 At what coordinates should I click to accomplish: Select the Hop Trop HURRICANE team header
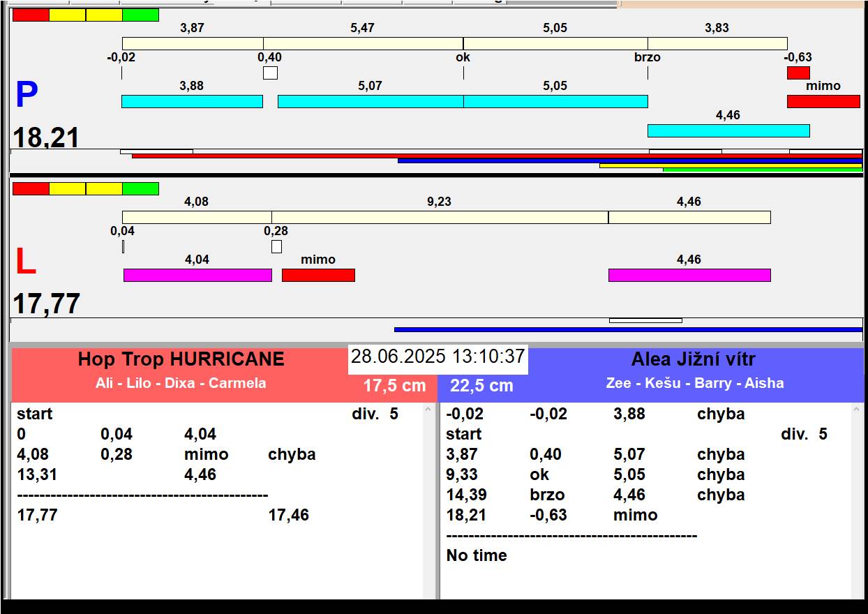(x=181, y=359)
